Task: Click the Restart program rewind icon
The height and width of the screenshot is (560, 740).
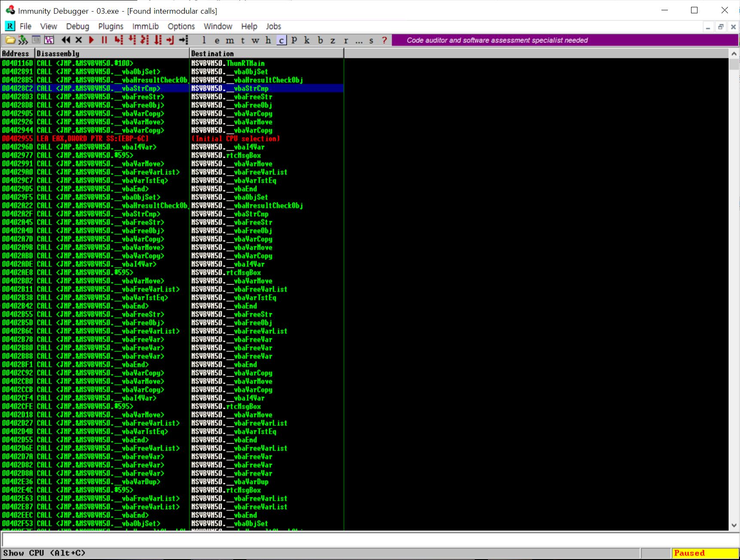Action: pyautogui.click(x=66, y=40)
